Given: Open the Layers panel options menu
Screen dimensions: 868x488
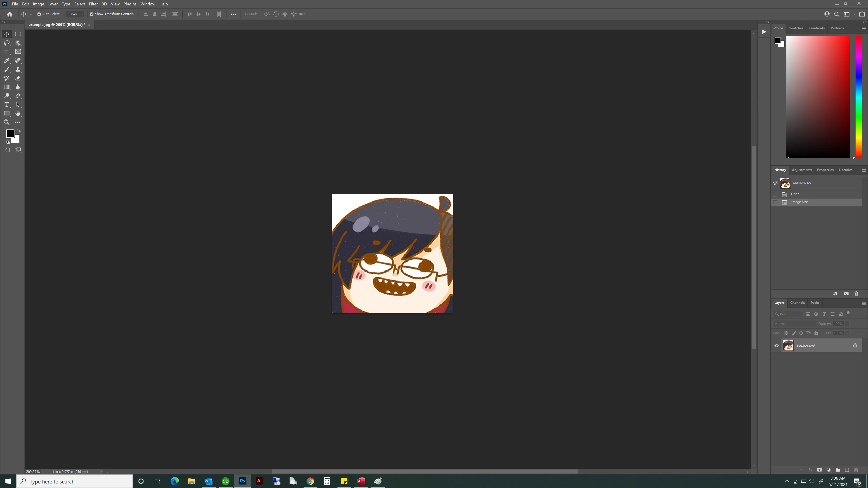Looking at the screenshot, I should (864, 303).
